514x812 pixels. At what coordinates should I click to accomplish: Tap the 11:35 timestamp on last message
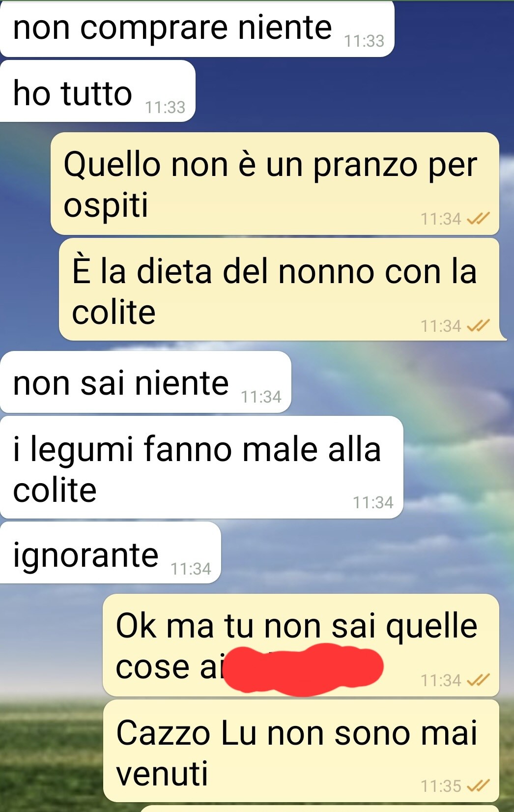[441, 786]
